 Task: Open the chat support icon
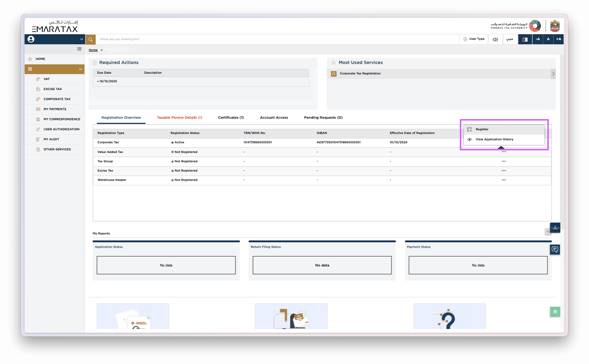click(555, 249)
